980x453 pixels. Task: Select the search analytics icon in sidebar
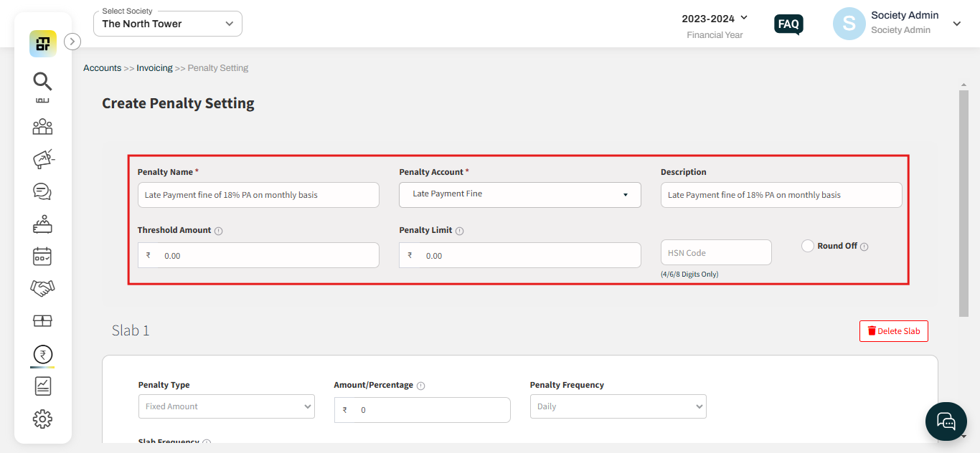coord(42,82)
